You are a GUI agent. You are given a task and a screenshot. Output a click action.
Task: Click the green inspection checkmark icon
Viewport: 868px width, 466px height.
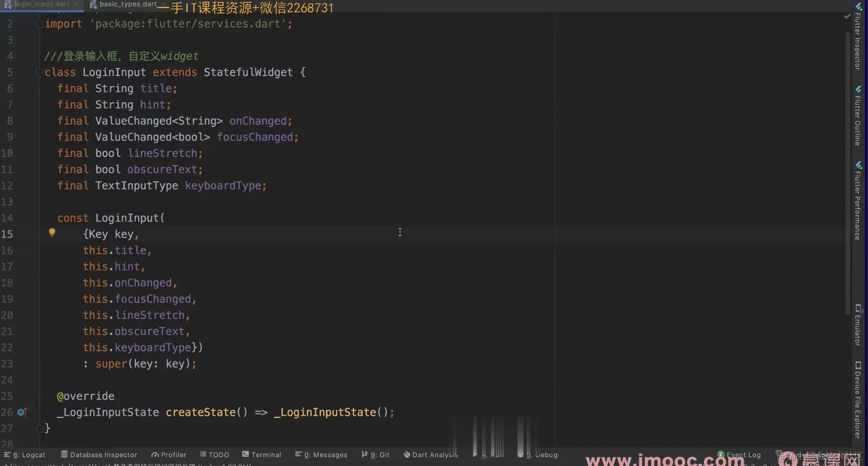pos(847,17)
